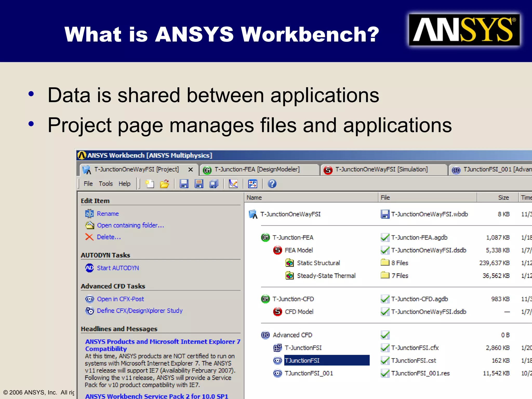Click the Start AUTODYN link
The height and width of the screenshot is (399, 532).
click(x=118, y=268)
